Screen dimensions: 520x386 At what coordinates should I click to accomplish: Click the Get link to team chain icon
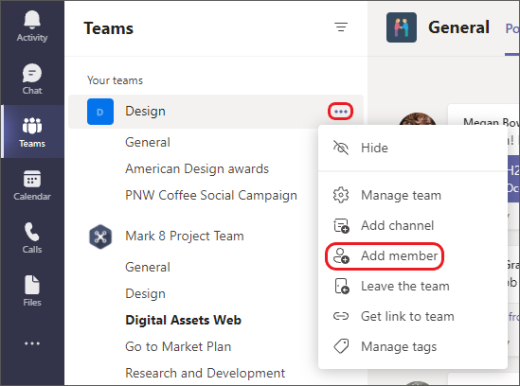pyautogui.click(x=341, y=316)
